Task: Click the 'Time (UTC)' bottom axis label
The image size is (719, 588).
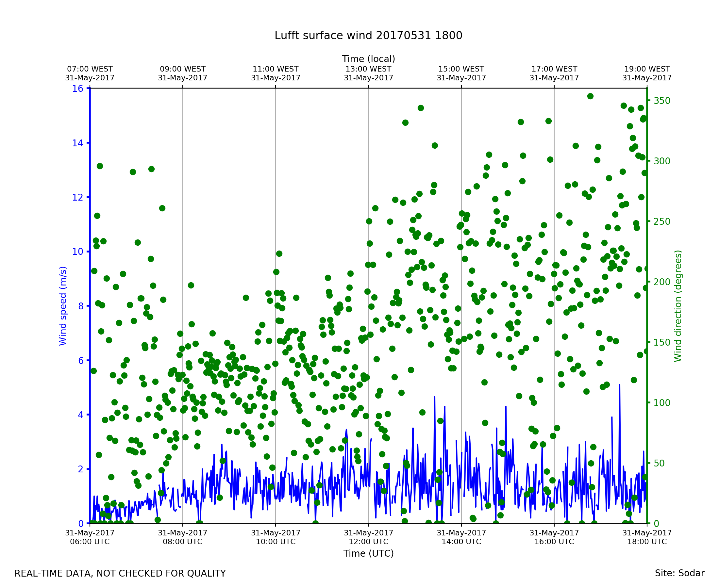Action: pyautogui.click(x=368, y=553)
